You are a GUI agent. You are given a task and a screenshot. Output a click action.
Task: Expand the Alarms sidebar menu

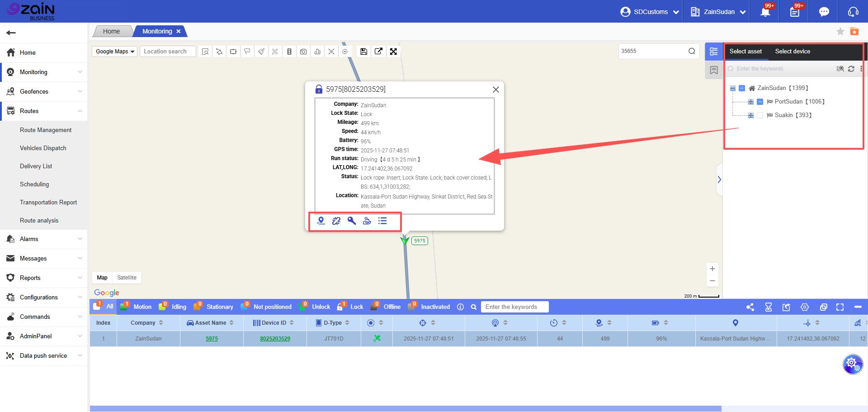coord(44,239)
